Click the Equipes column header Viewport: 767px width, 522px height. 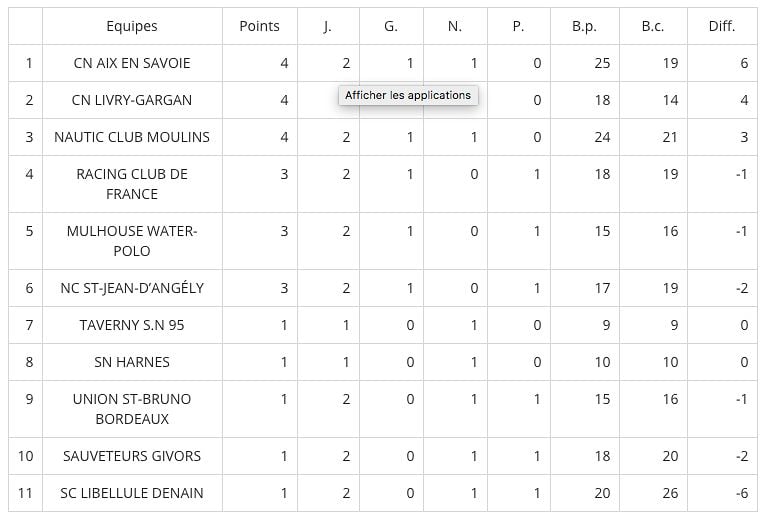pyautogui.click(x=132, y=26)
